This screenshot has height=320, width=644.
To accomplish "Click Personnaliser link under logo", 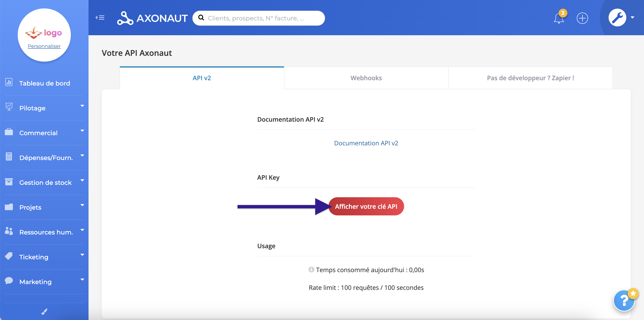I will [44, 46].
